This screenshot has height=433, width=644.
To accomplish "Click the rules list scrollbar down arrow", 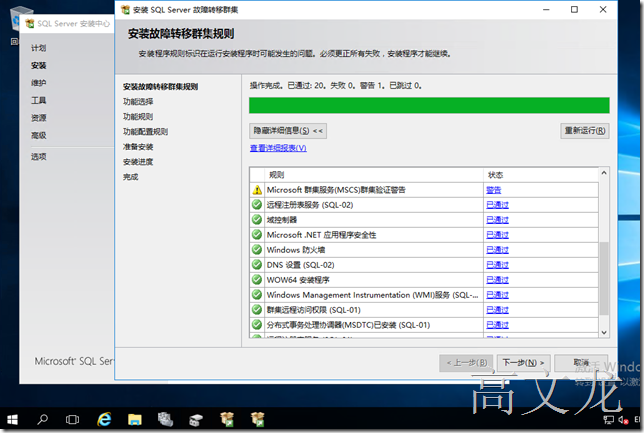I will pyautogui.click(x=604, y=332).
